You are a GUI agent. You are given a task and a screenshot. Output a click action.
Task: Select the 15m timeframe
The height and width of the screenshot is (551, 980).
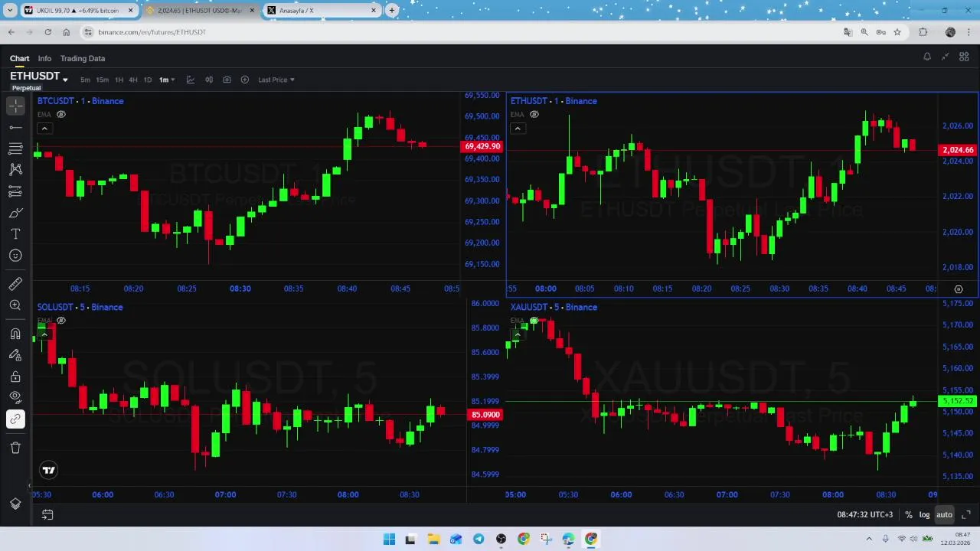coord(102,80)
